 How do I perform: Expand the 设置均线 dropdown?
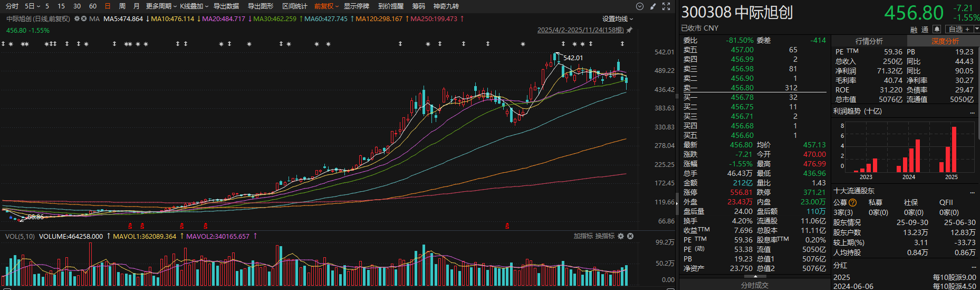[617, 19]
